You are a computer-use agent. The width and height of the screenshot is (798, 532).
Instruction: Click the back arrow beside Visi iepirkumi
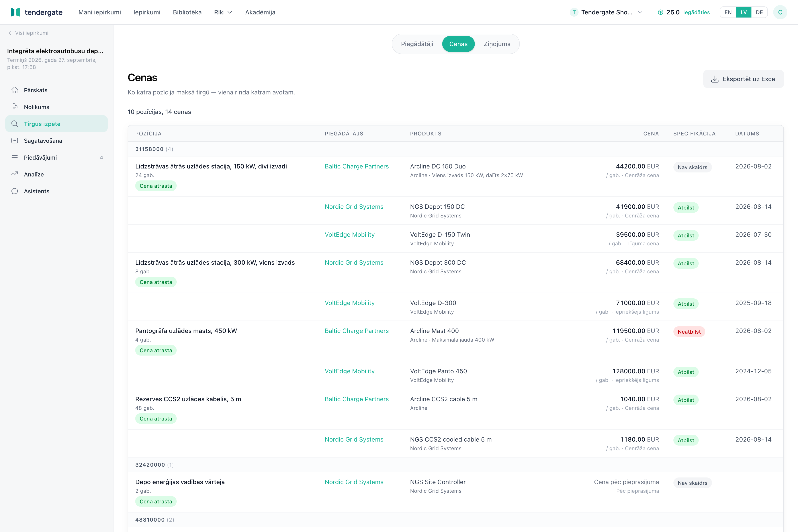pyautogui.click(x=10, y=33)
